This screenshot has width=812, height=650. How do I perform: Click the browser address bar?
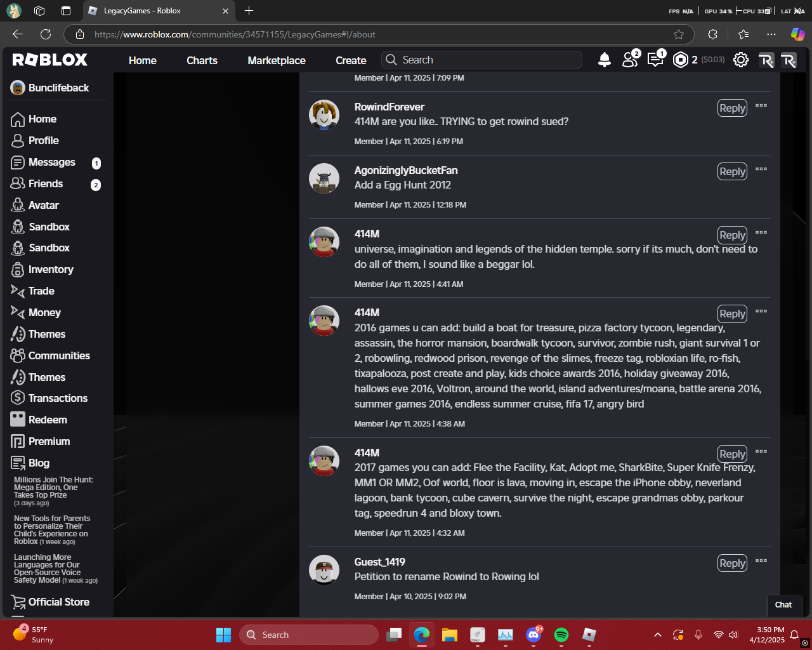coord(379,34)
